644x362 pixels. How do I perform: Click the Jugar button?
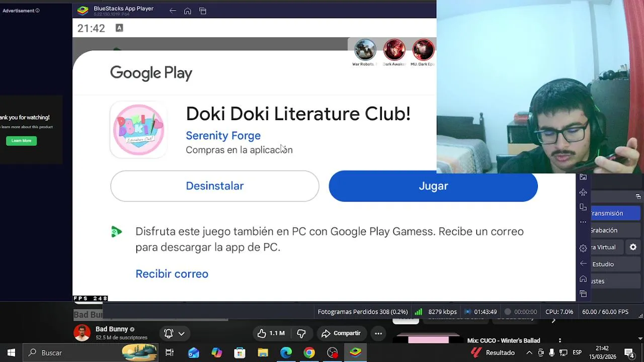pyautogui.click(x=433, y=186)
